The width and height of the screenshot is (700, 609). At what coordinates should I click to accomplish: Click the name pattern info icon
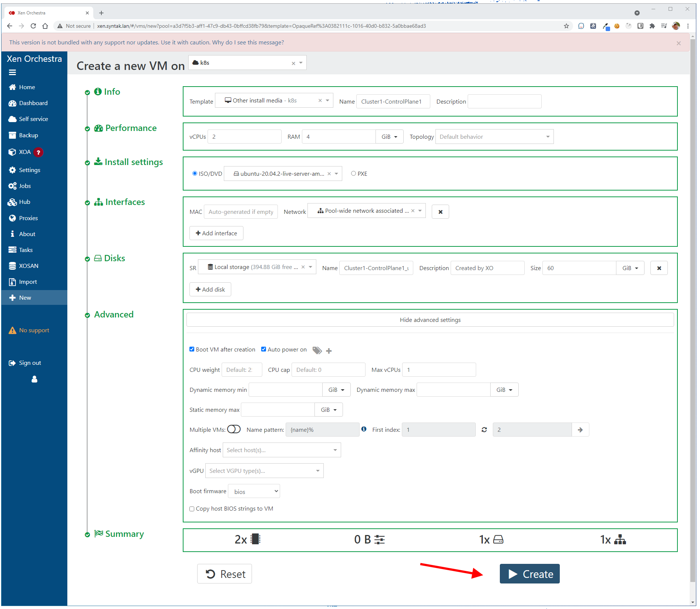pos(364,429)
